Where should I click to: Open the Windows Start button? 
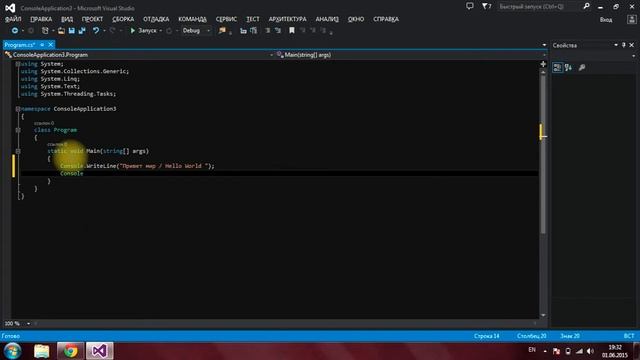coord(13,351)
